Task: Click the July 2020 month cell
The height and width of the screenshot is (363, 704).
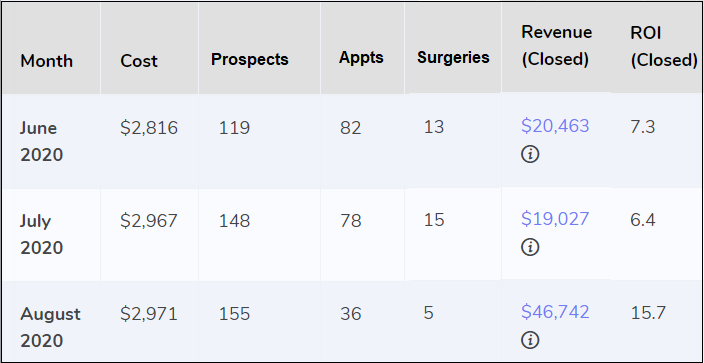Action: [x=41, y=235]
